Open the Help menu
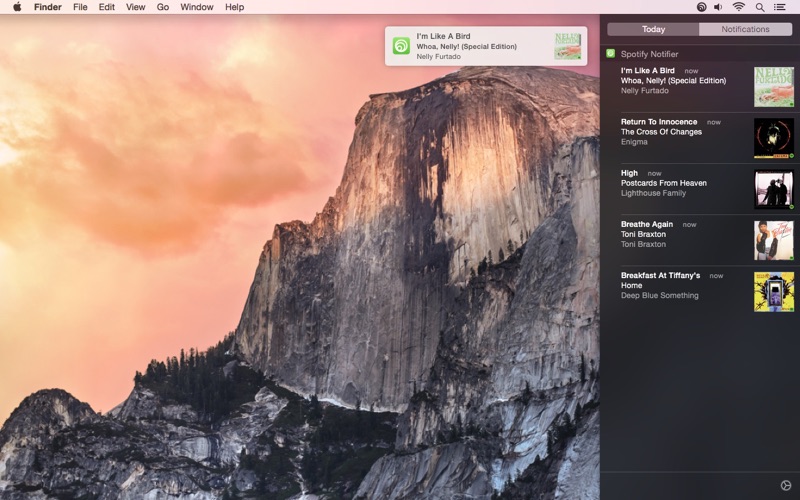This screenshot has width=800, height=500. coord(235,7)
